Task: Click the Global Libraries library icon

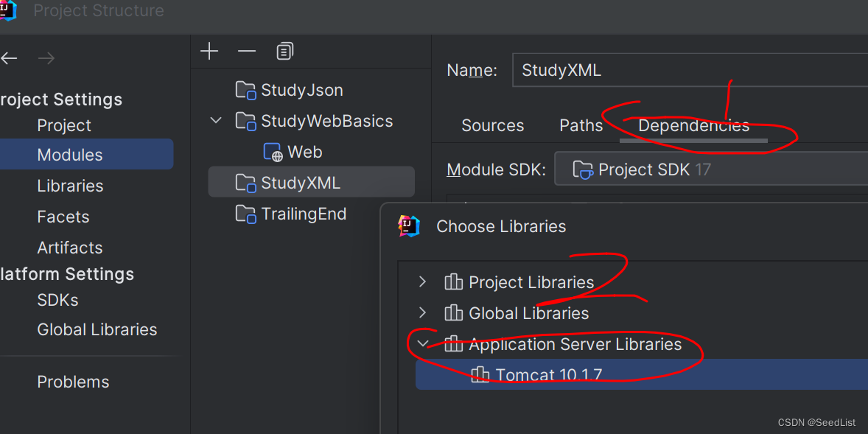Action: click(453, 313)
